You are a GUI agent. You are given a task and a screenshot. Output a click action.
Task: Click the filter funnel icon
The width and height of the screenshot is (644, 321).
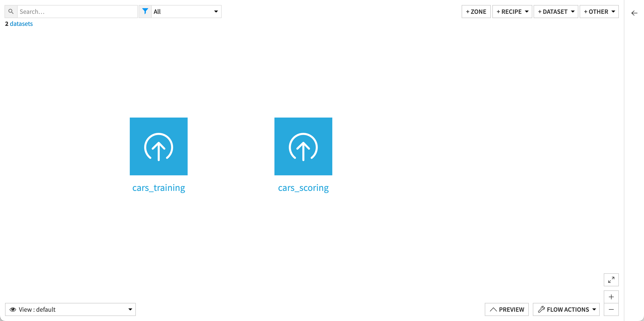point(145,11)
